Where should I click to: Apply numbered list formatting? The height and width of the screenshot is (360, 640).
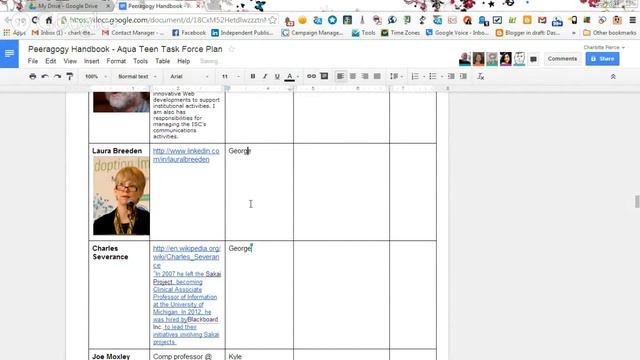point(415,76)
